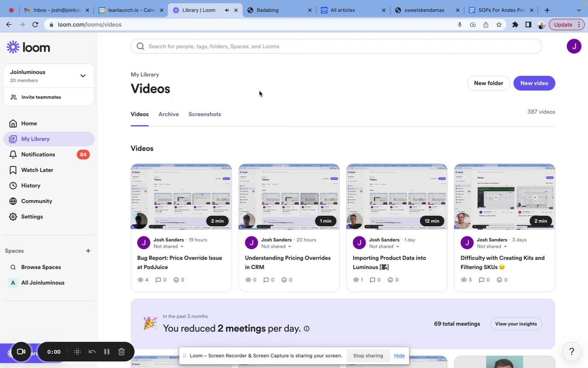This screenshot has height=368, width=588.
Task: Expand the Joinluminous workspace dropdown
Action: pyautogui.click(x=83, y=76)
